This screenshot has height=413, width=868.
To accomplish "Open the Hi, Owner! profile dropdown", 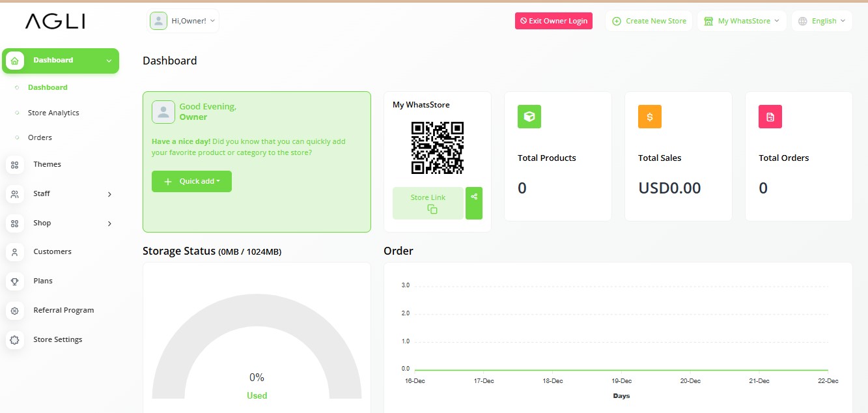I will tap(184, 21).
